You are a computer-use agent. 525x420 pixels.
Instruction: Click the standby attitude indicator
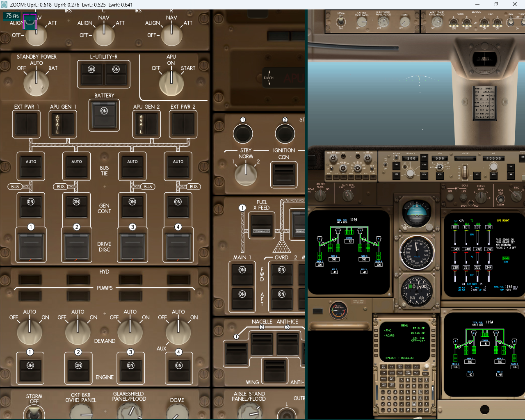click(417, 214)
